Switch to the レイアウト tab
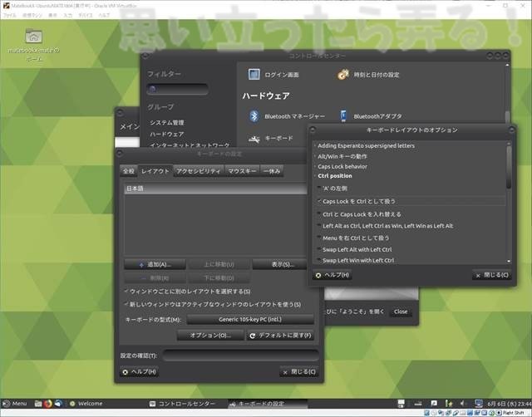The width and height of the screenshot is (532, 417). point(155,171)
